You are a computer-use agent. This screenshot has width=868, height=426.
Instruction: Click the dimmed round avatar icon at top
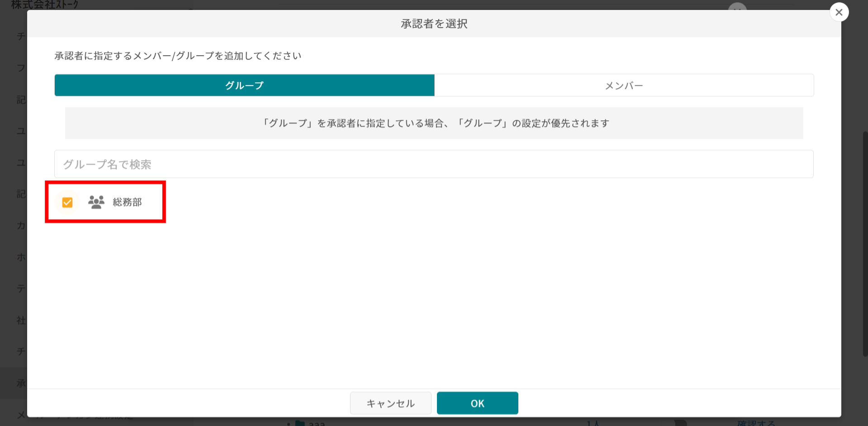pyautogui.click(x=737, y=6)
